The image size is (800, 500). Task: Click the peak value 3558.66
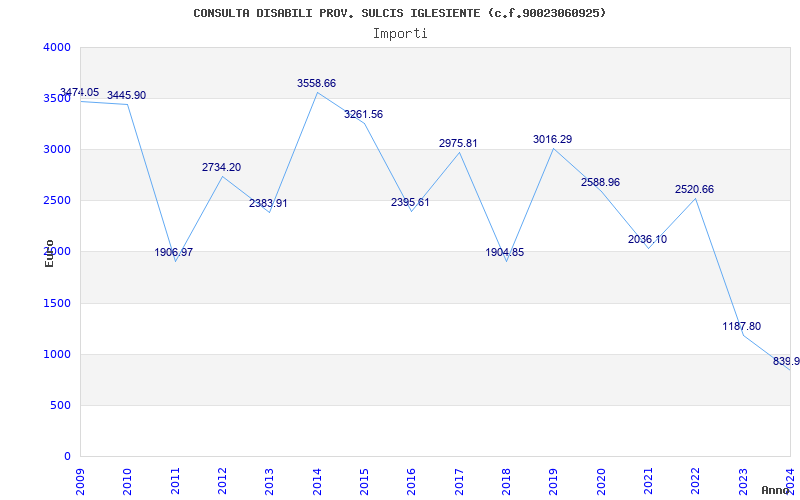pyautogui.click(x=316, y=83)
